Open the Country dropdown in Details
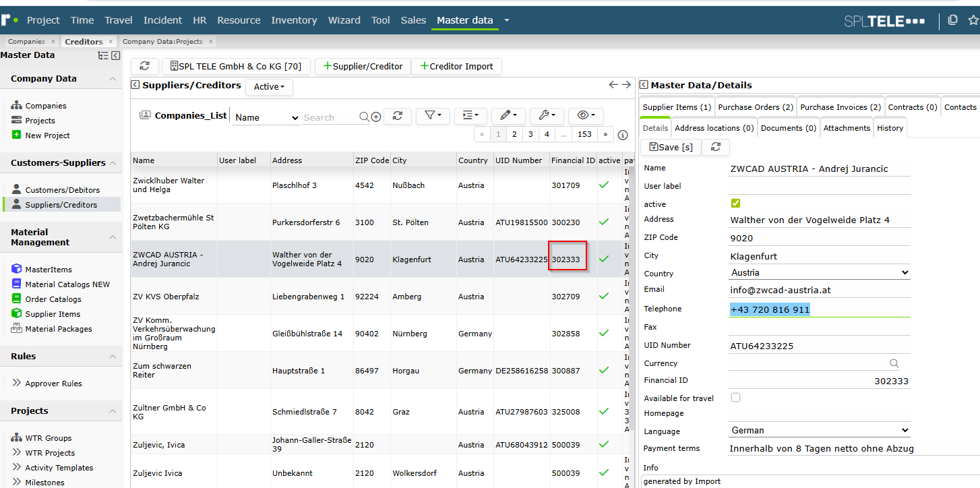Screen dimensions: 980x488 [820, 273]
